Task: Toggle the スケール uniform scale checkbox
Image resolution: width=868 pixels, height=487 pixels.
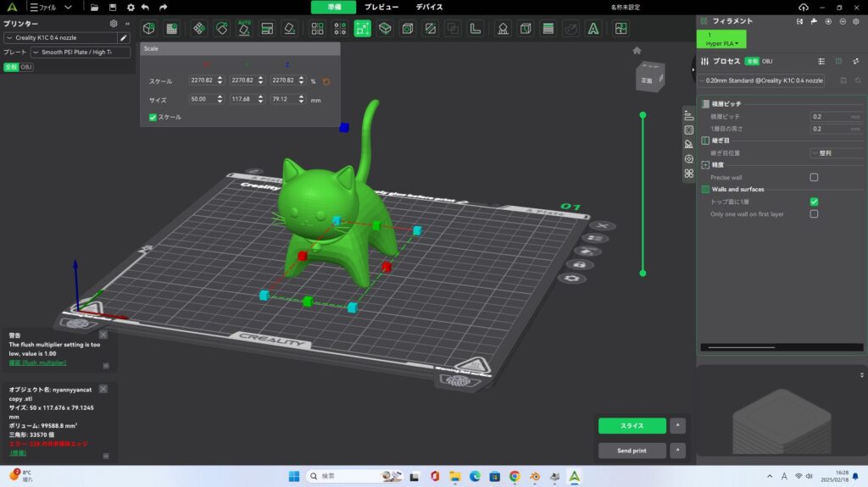Action: pos(153,118)
